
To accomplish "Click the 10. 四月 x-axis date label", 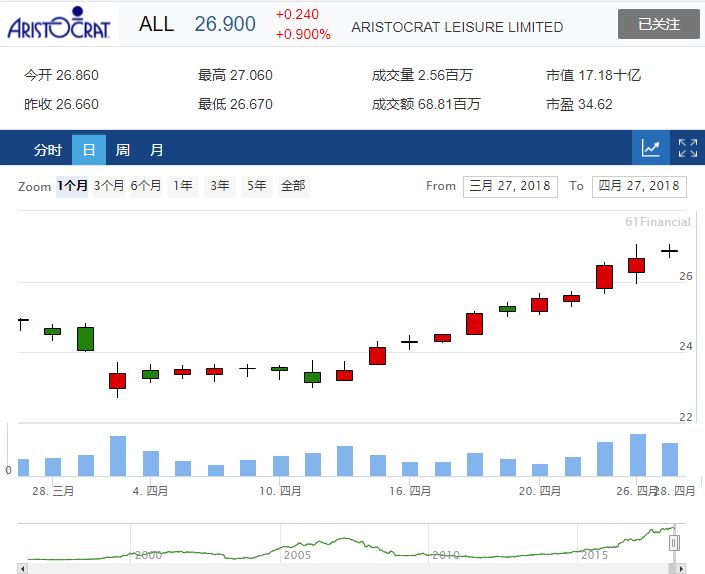I will [280, 491].
